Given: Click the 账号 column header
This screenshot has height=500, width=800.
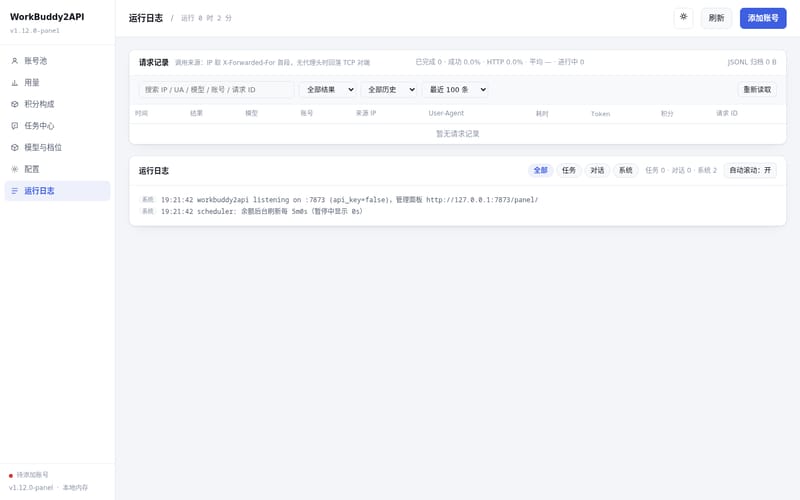Looking at the screenshot, I should 307,113.
